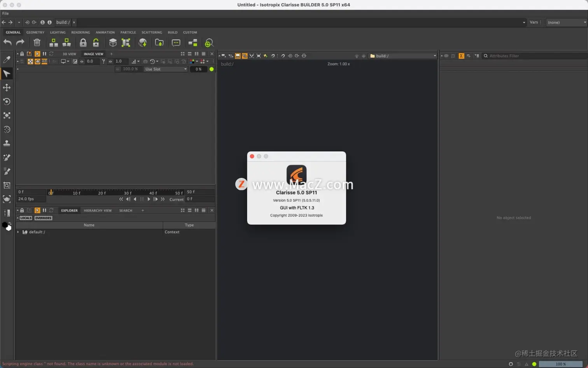The image size is (588, 368).
Task: Open the Use Slot dropdown
Action: point(166,69)
